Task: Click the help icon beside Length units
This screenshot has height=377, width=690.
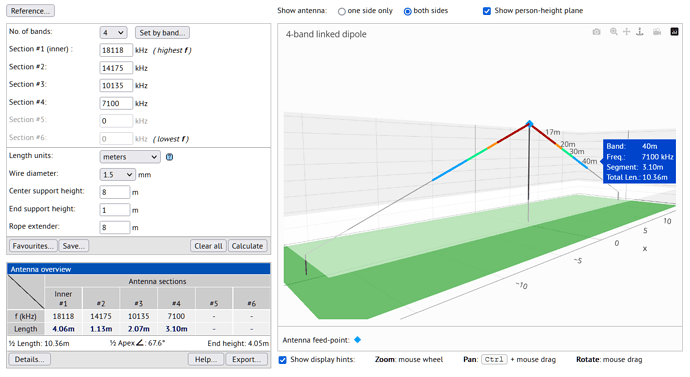Action: point(169,157)
